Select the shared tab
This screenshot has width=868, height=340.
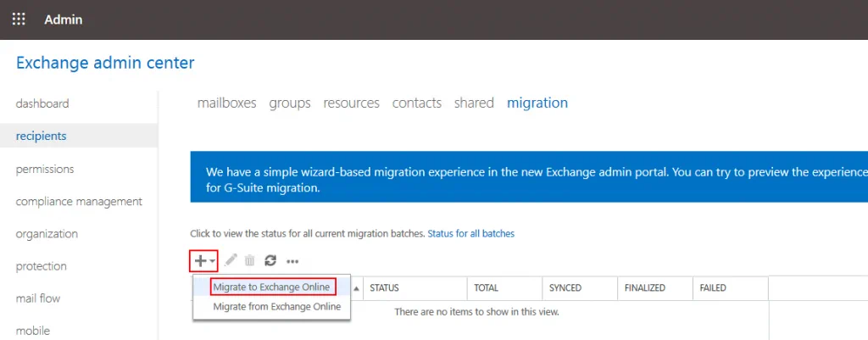[x=474, y=103]
